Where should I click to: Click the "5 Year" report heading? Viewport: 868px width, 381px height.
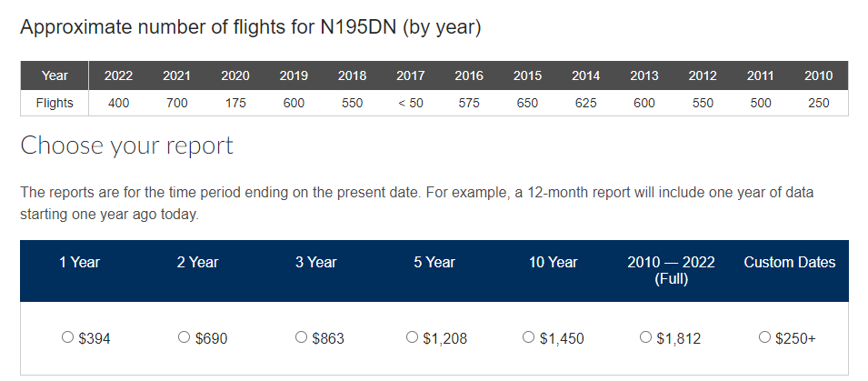(434, 263)
